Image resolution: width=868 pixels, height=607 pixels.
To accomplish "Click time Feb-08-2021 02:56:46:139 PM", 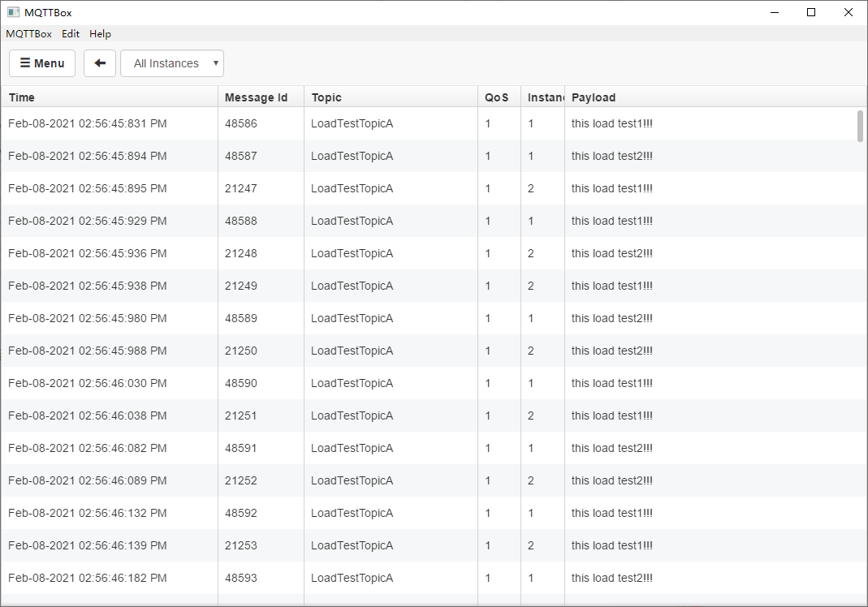I will [x=88, y=545].
